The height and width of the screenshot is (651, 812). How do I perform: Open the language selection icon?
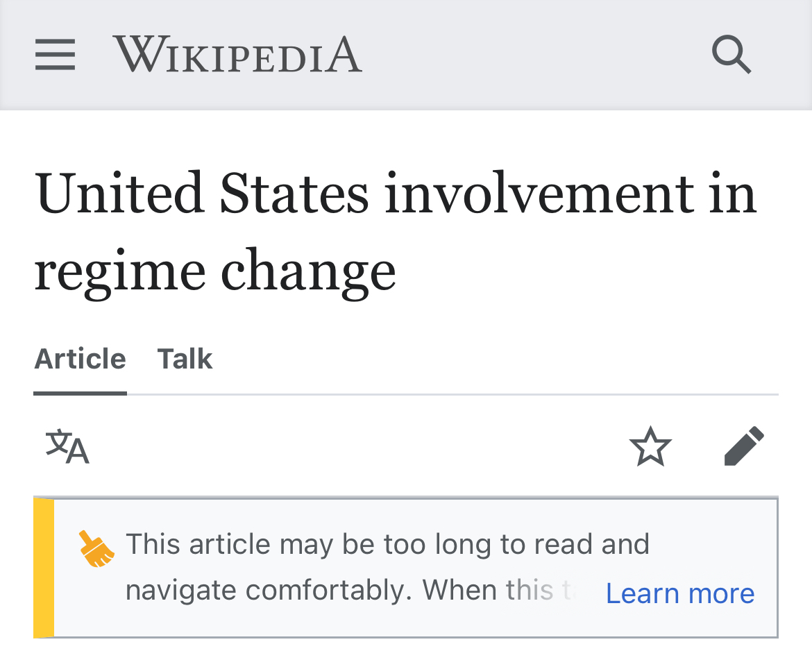[x=67, y=446]
